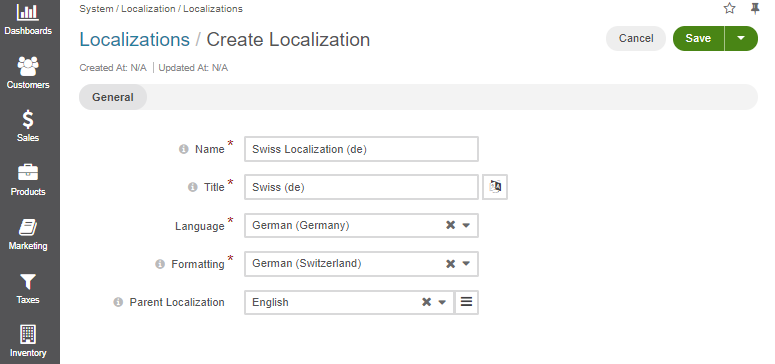Click the 'Create Localization' heading text
775x364 pixels.
pos(288,40)
